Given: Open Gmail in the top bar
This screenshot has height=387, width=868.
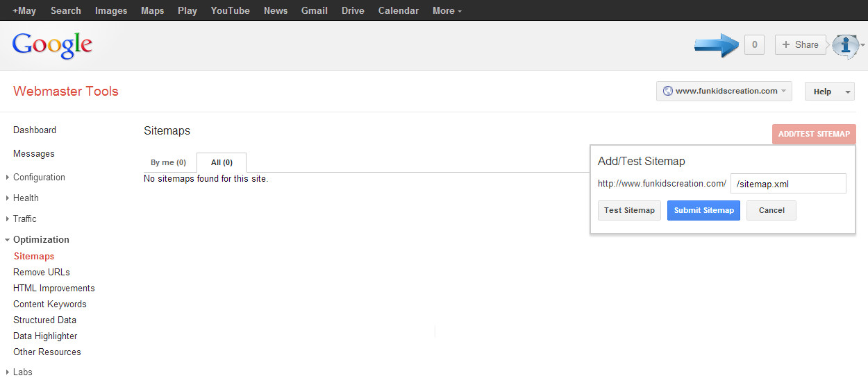Looking at the screenshot, I should point(315,10).
